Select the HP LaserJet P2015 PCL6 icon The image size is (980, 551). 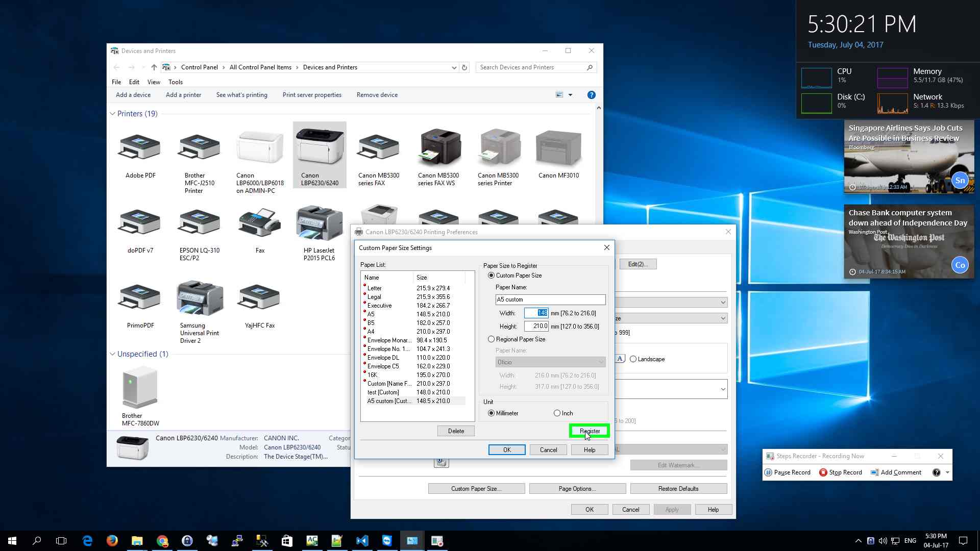pos(320,222)
